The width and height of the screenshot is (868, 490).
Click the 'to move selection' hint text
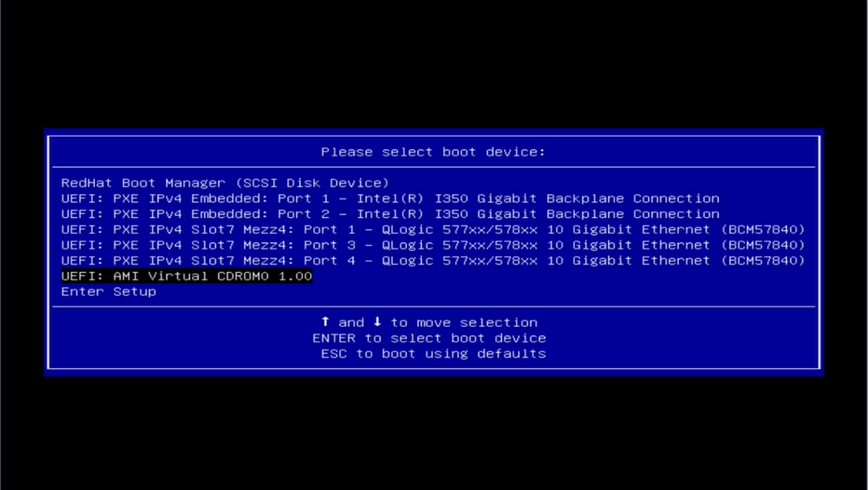pyautogui.click(x=464, y=323)
